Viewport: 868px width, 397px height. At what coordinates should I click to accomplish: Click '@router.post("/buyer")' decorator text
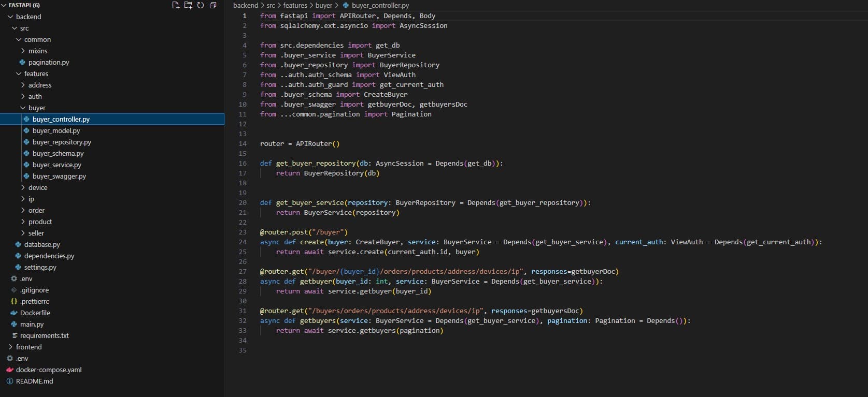pos(304,232)
